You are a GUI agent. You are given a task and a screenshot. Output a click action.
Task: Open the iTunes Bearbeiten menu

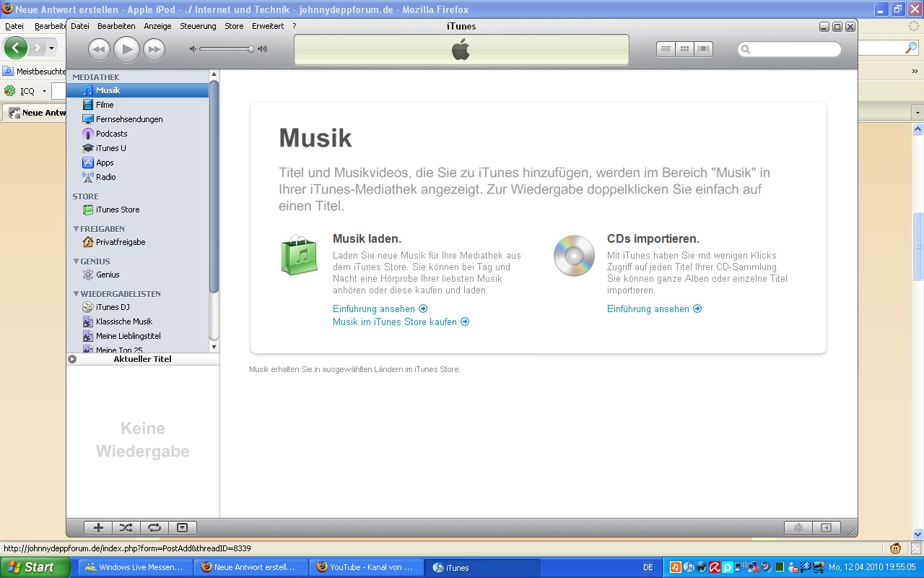116,26
